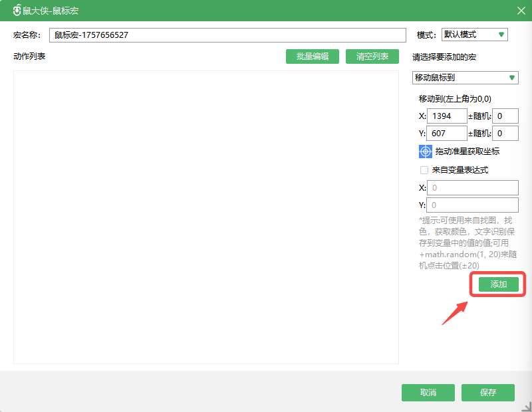The height and width of the screenshot is (412, 532).
Task: Click the 鼠大侠 mouse logo in title bar
Action: [17, 11]
